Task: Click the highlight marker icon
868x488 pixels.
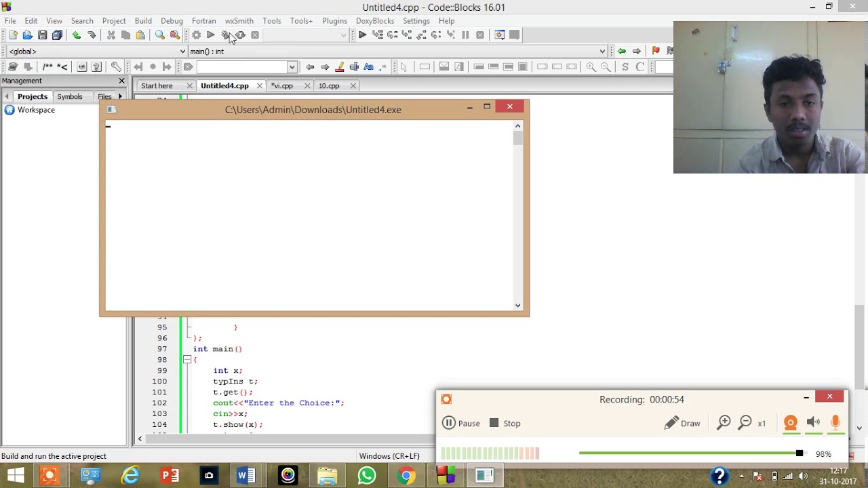Action: pyautogui.click(x=340, y=66)
